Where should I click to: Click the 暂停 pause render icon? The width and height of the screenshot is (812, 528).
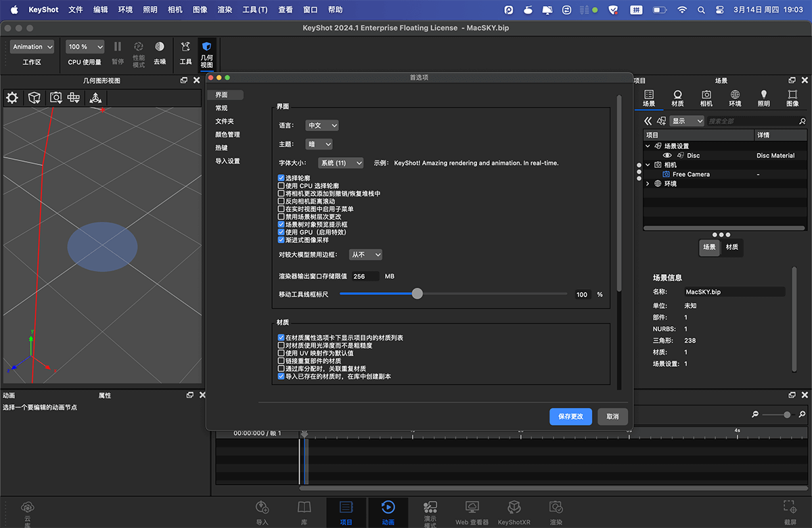118,47
